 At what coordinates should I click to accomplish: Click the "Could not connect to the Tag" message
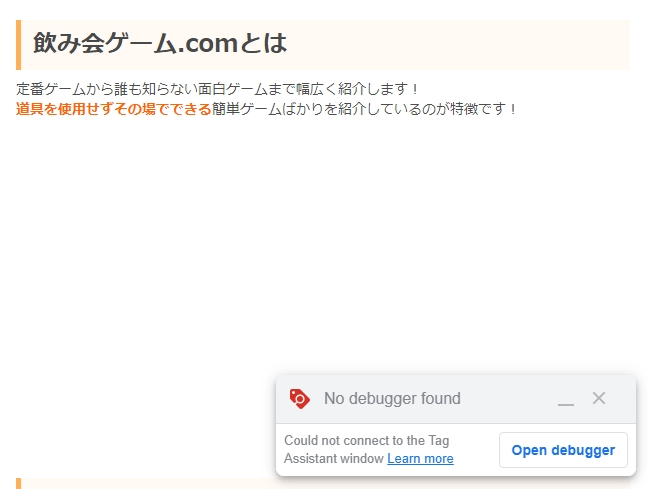366,441
